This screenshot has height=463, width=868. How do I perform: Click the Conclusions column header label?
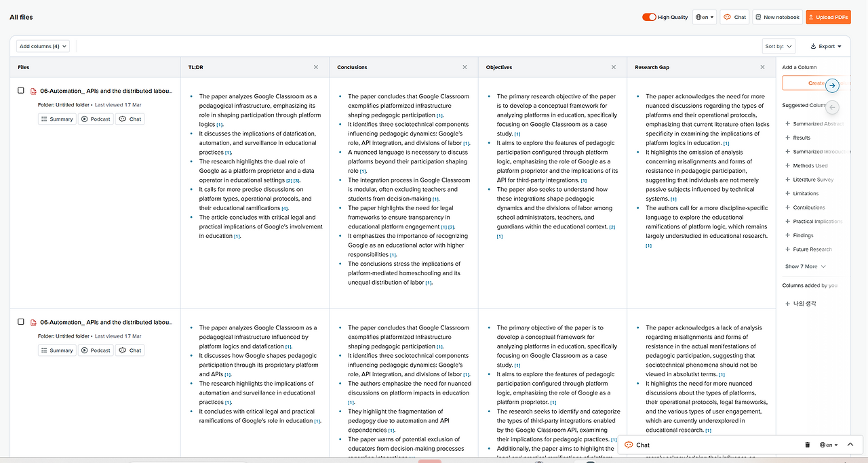tap(352, 67)
